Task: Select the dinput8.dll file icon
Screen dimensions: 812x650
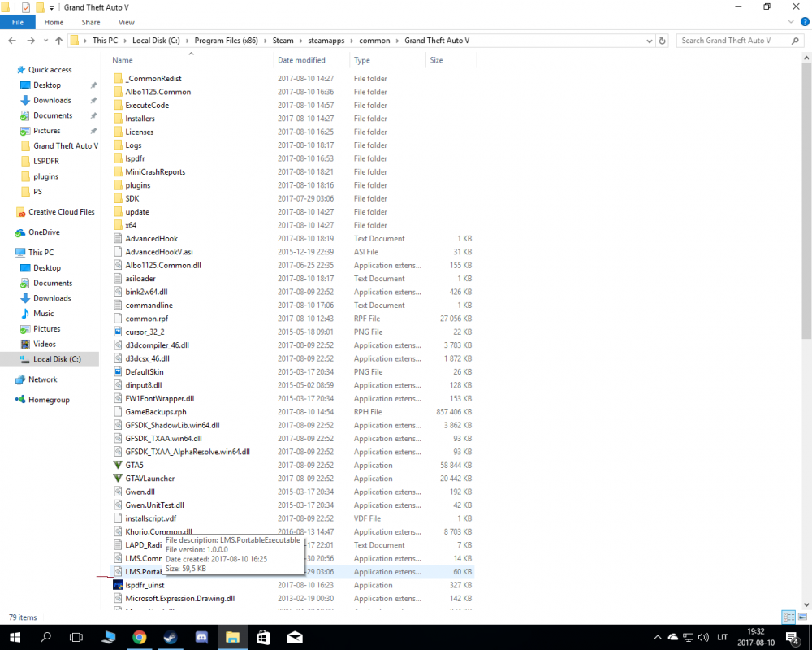Action: tap(118, 385)
